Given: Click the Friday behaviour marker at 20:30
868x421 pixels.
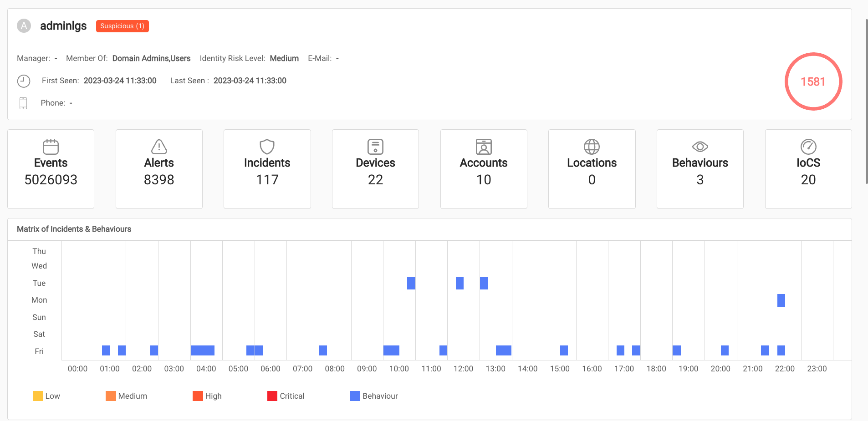Looking at the screenshot, I should coord(725,350).
